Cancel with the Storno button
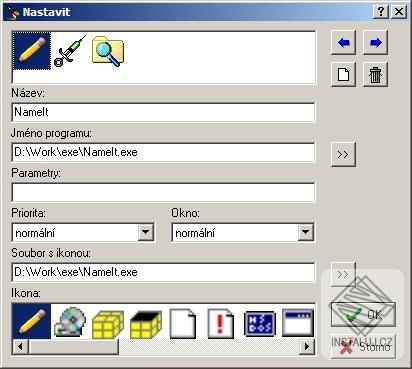Viewport: 412px width, 369px height. [363, 347]
